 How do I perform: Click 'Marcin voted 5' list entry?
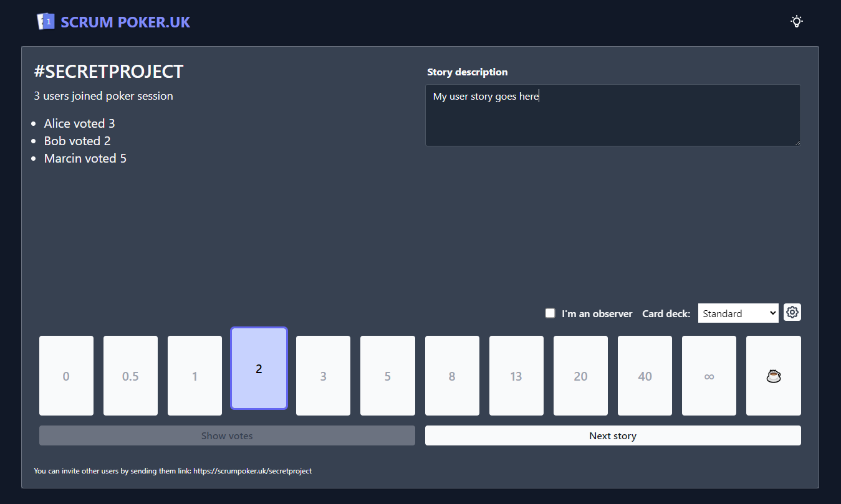tap(85, 158)
